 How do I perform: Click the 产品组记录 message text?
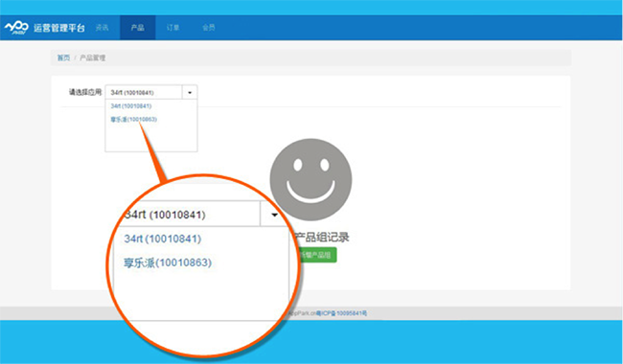[x=322, y=238]
